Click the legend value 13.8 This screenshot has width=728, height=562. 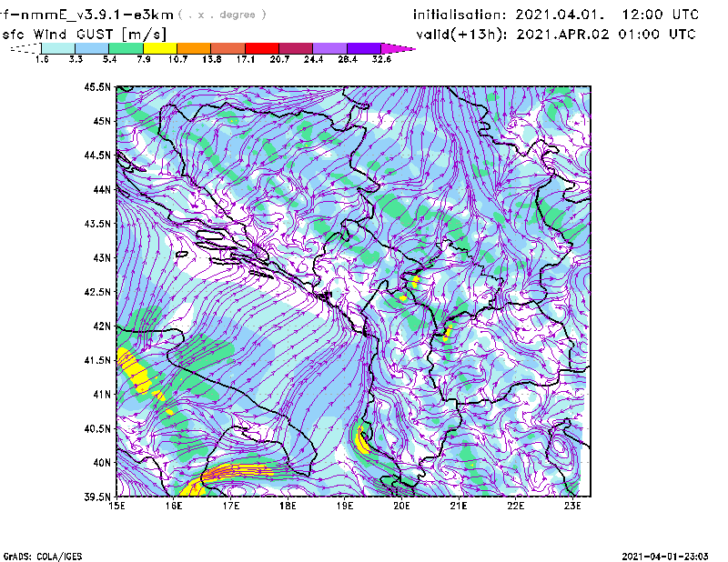(212, 59)
